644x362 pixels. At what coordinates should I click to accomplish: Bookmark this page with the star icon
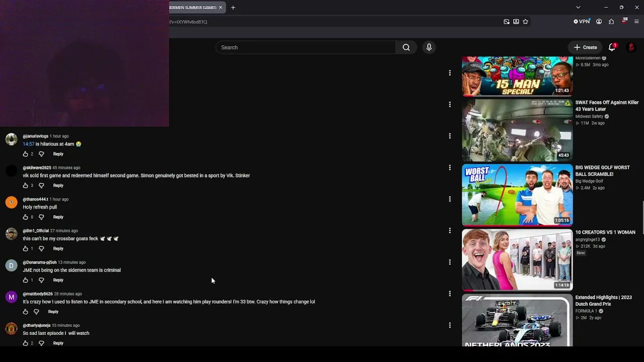pos(526,22)
